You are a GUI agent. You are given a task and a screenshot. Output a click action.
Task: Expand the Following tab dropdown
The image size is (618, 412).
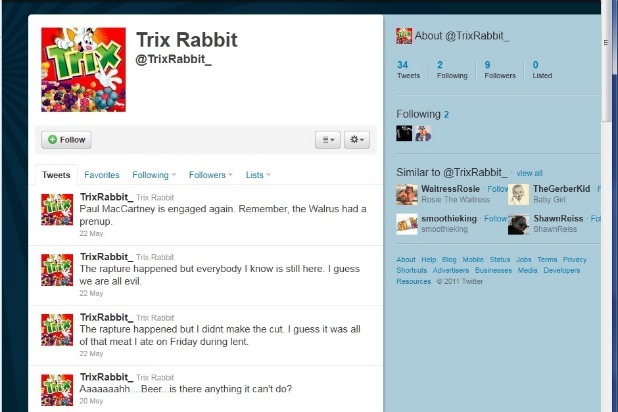point(154,175)
